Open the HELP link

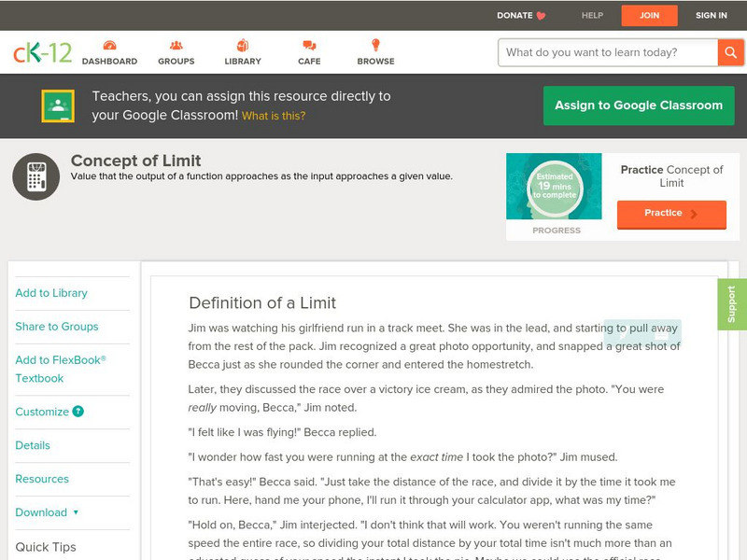(x=592, y=15)
